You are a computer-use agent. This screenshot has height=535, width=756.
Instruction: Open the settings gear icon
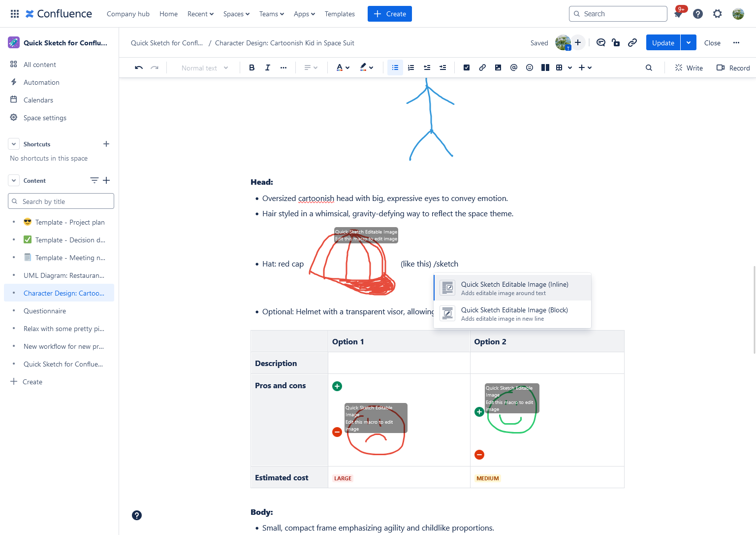point(718,14)
